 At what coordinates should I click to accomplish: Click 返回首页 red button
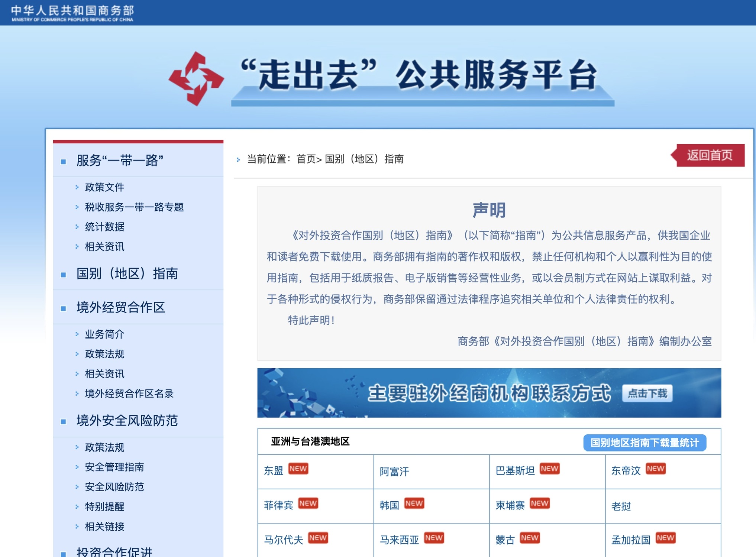click(x=709, y=155)
